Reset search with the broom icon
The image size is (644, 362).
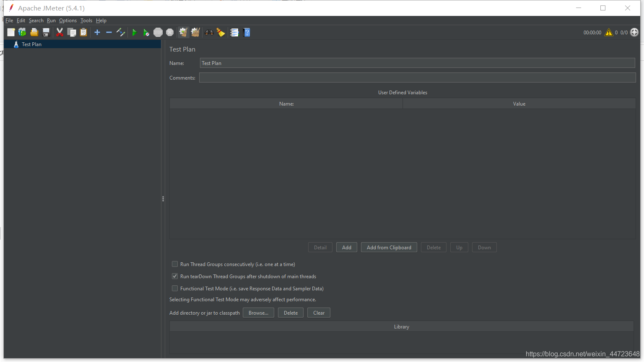point(221,32)
